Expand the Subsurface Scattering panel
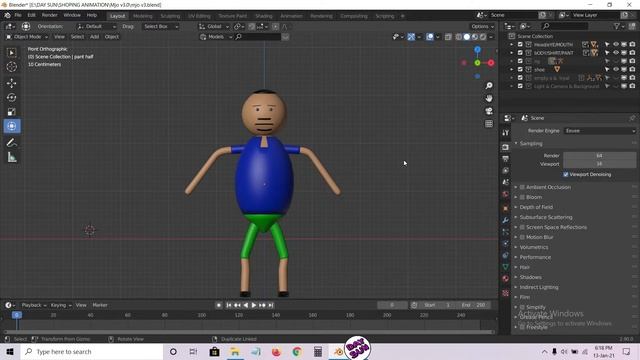The width and height of the screenshot is (640, 360). [x=546, y=217]
